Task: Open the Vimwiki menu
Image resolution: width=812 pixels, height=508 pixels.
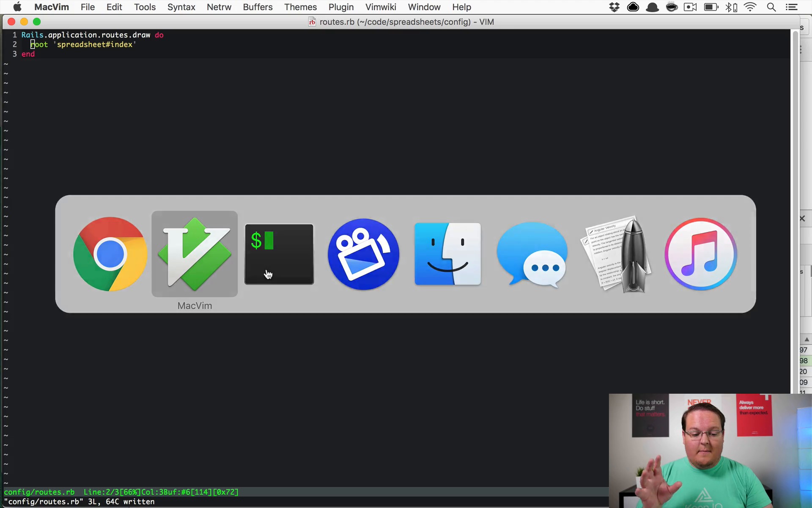Action: pyautogui.click(x=381, y=7)
